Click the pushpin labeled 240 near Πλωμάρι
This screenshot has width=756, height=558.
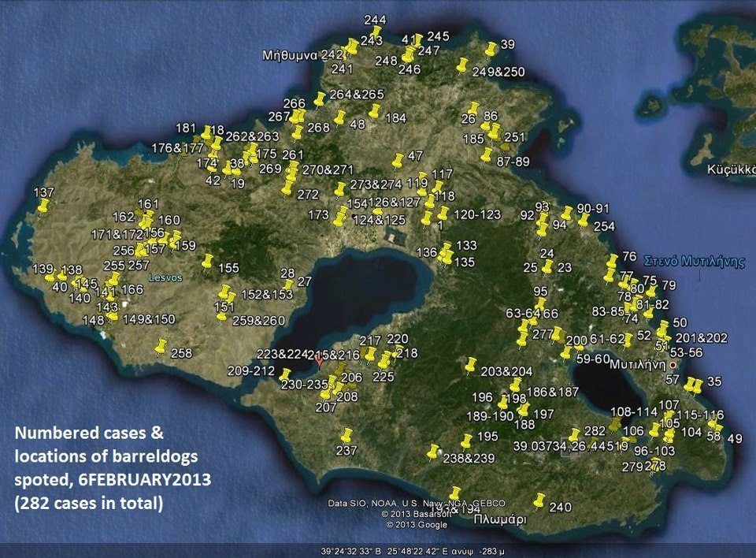click(x=539, y=500)
